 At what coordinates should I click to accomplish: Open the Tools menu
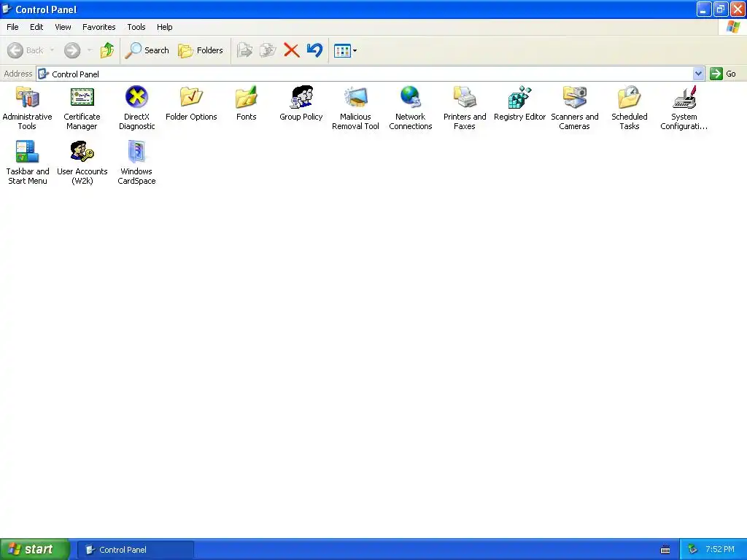click(136, 27)
